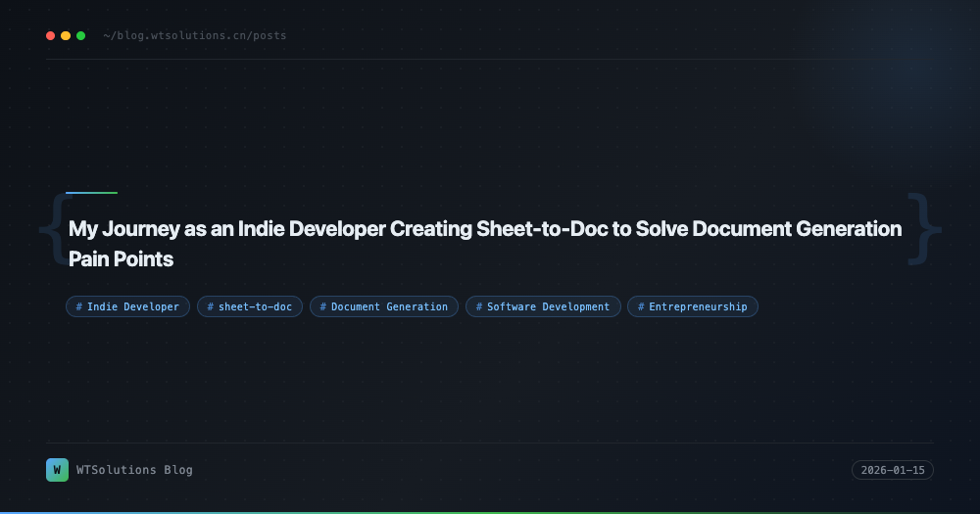Click the red close dot
This screenshot has height=514, width=980.
51,35
